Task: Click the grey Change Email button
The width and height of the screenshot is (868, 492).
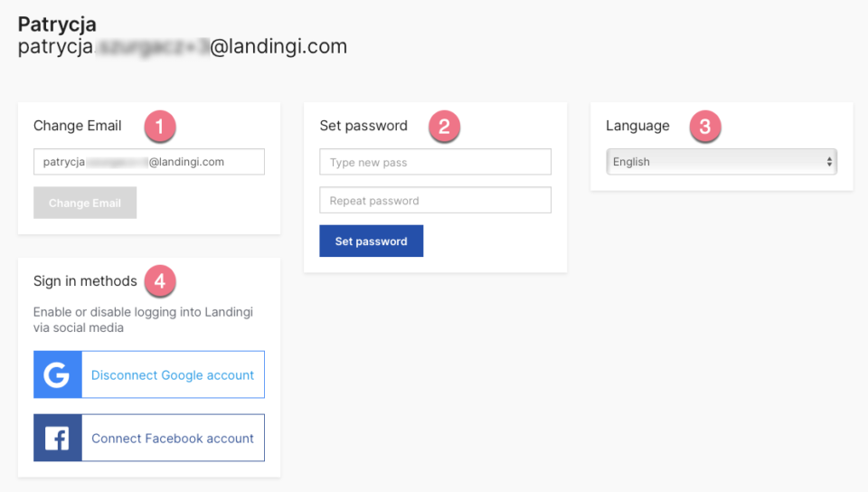Action: tap(85, 203)
